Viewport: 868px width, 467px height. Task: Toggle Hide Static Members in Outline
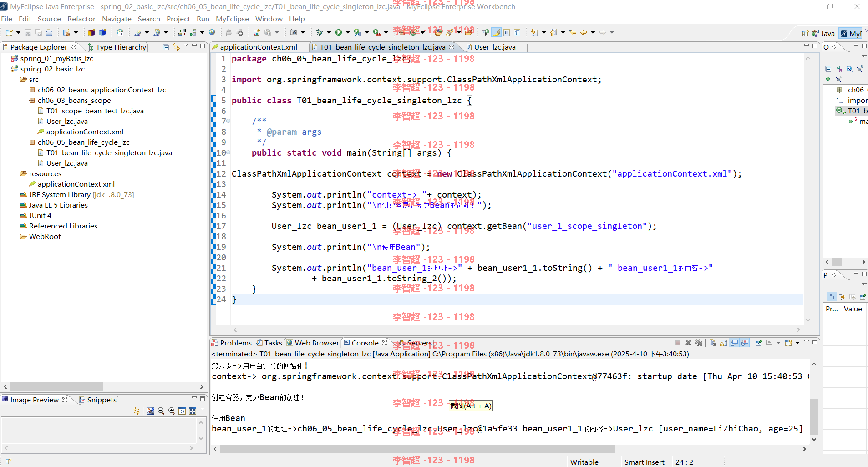pos(859,69)
